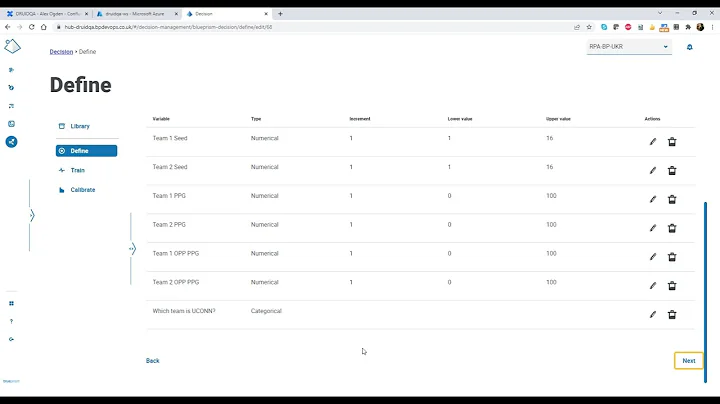Click the Variable column header

[161, 119]
